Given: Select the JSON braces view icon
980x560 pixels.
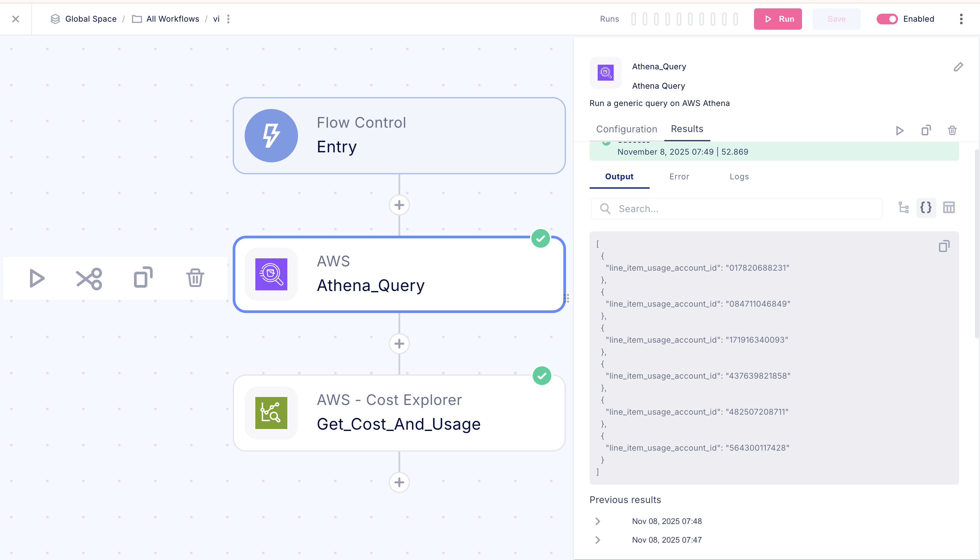Looking at the screenshot, I should [926, 208].
